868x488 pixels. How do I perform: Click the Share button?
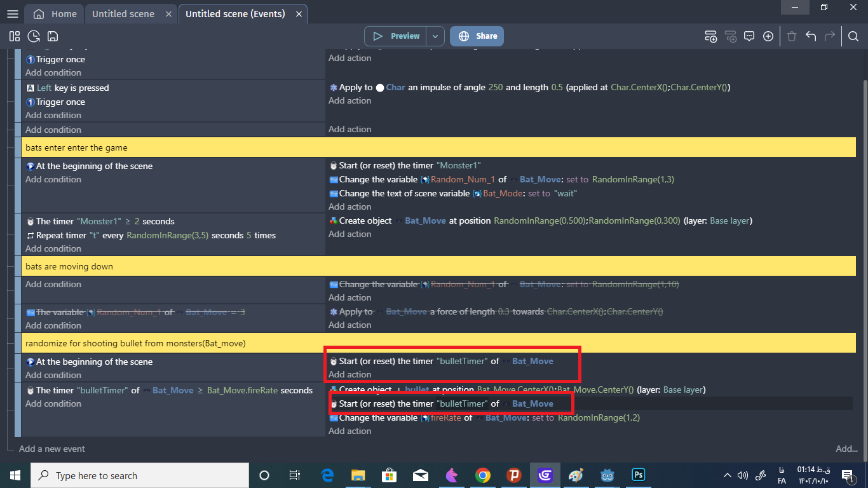click(x=477, y=36)
